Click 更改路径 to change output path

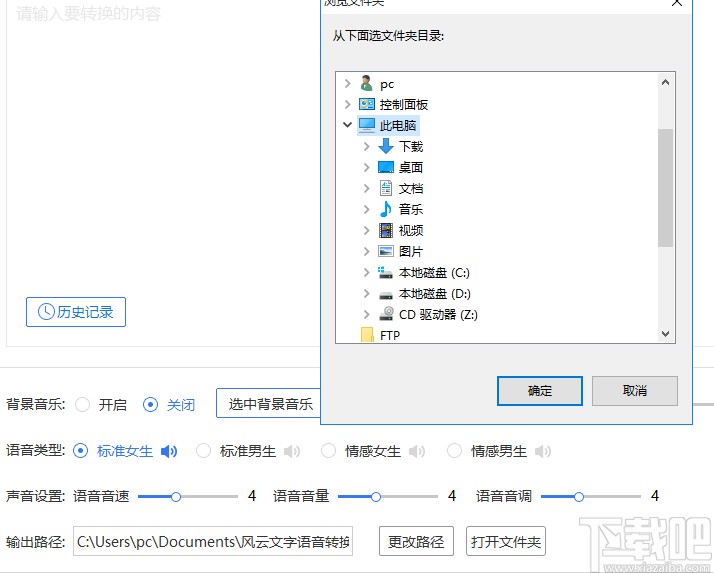[416, 541]
